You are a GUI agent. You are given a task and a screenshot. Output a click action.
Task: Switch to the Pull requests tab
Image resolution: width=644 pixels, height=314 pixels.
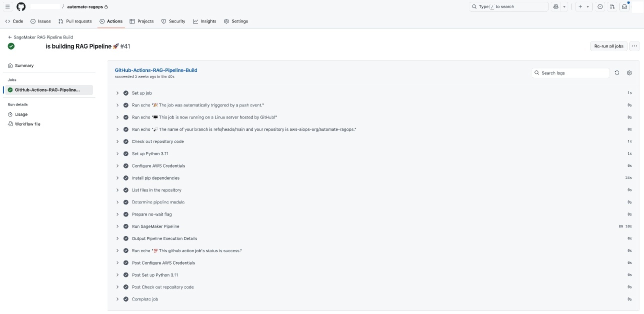tap(75, 21)
